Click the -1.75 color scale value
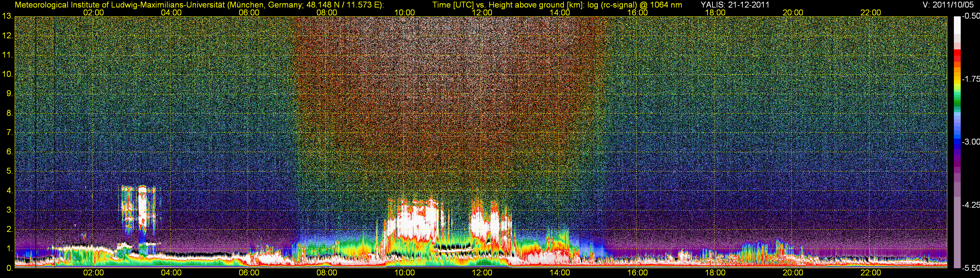Screen dimensions: 980x278 [x=971, y=79]
